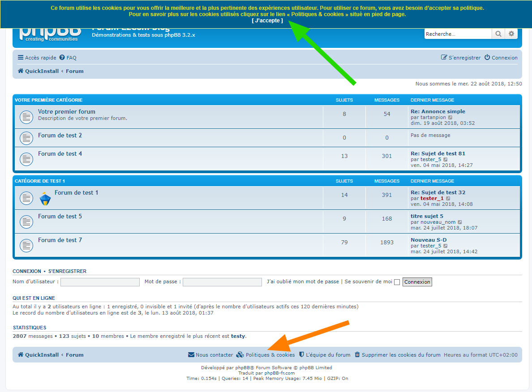Click the search magnifier icon button
Screen dimensions: 532x392
[x=498, y=34]
